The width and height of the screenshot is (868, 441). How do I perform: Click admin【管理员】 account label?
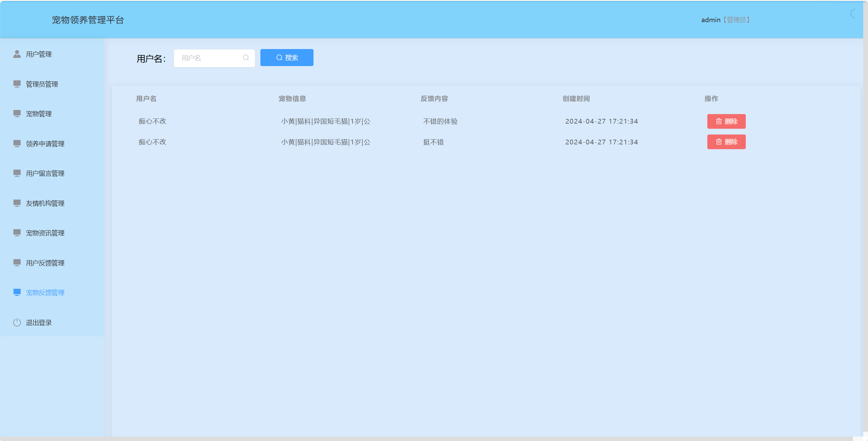tap(725, 20)
